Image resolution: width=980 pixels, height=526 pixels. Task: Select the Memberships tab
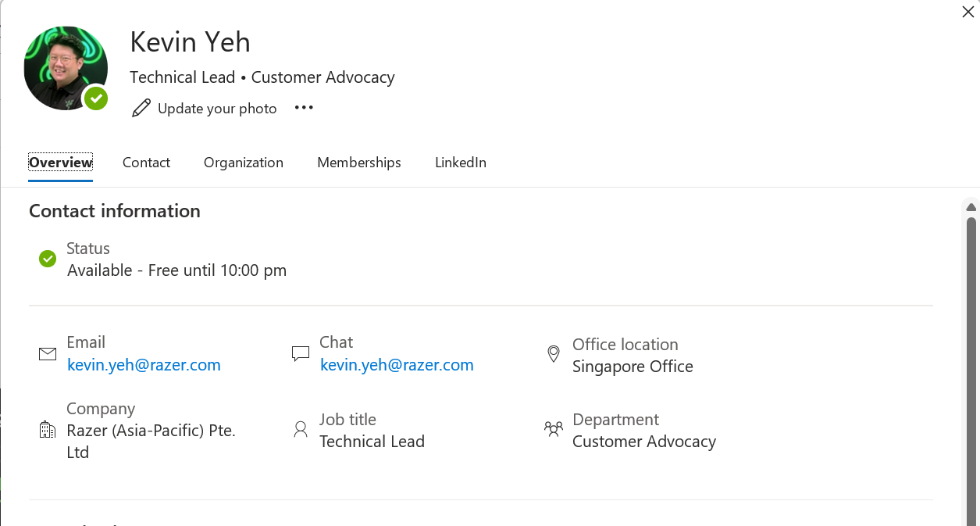tap(359, 163)
